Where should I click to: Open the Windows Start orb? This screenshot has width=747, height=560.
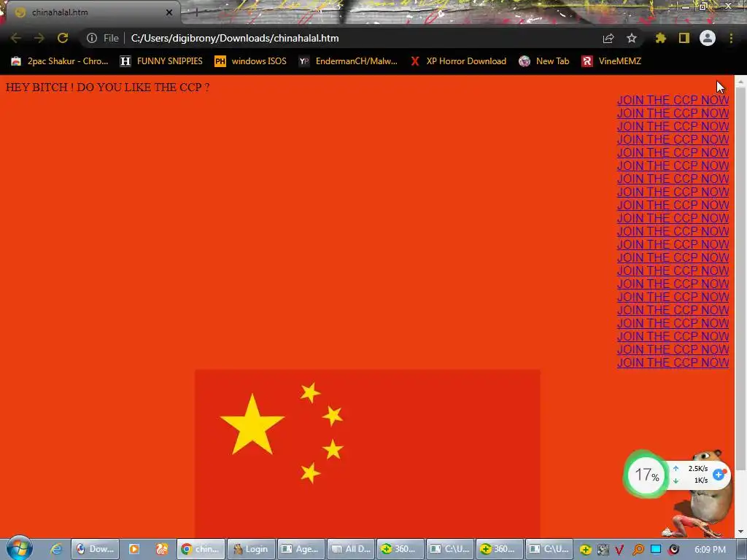(20, 548)
